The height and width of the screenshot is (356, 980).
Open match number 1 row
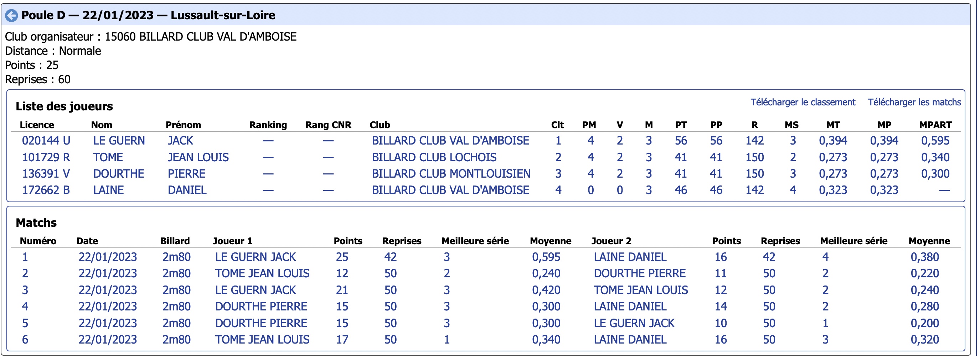pos(485,257)
